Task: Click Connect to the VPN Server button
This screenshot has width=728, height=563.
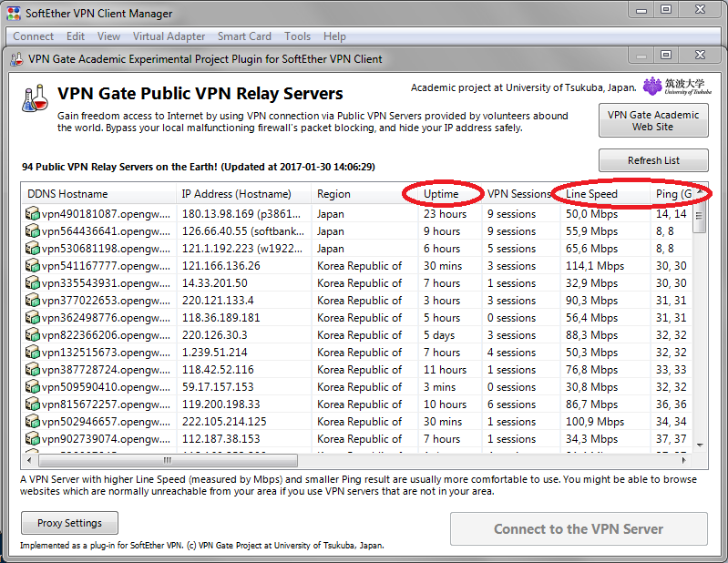Action: (579, 529)
